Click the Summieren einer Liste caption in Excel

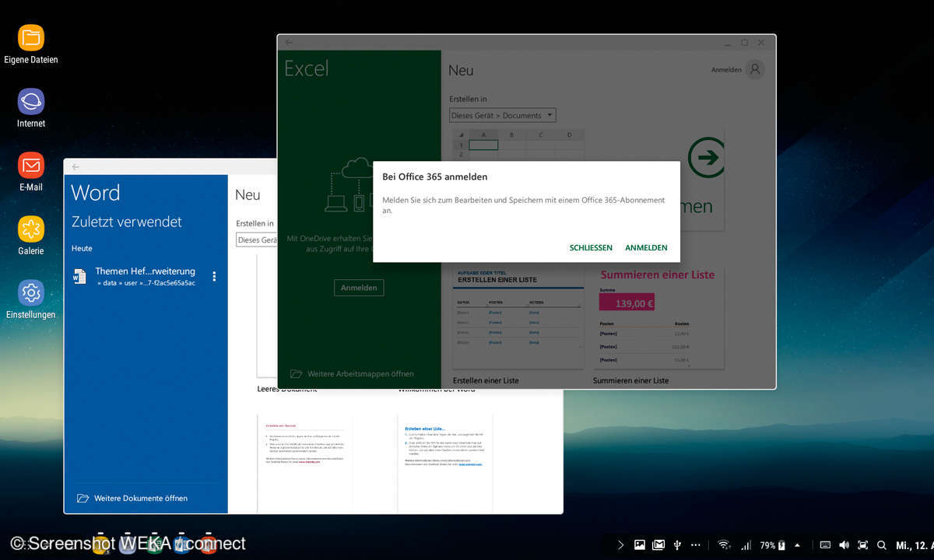click(630, 380)
